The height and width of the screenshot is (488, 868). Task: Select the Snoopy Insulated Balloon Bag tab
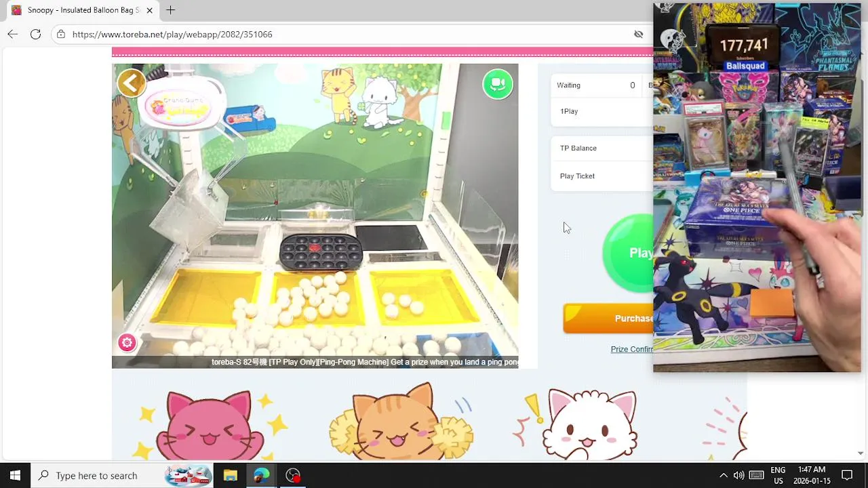pos(81,10)
